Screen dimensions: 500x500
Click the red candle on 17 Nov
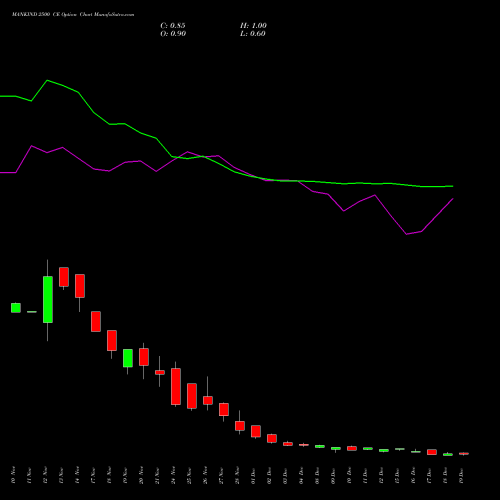click(96, 321)
